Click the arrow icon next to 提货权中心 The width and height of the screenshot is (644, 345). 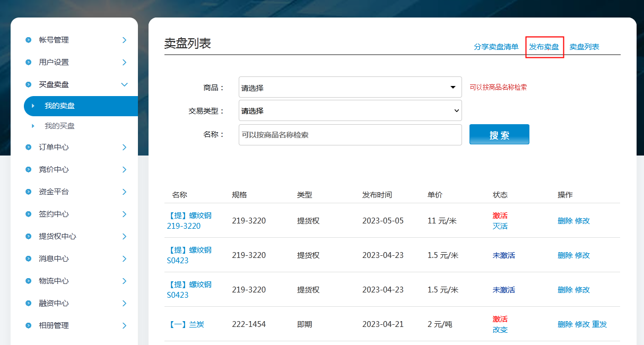124,236
